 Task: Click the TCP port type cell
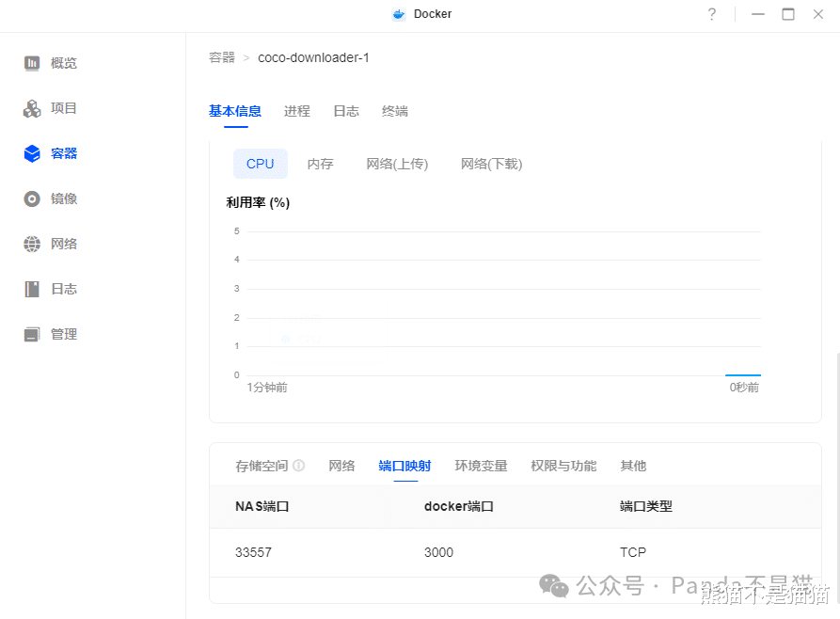click(x=633, y=552)
